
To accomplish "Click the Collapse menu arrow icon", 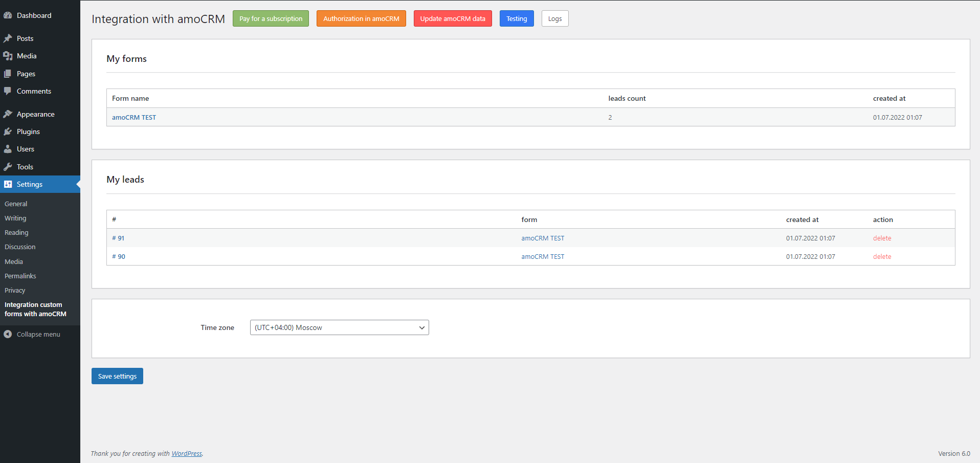I will (x=8, y=334).
